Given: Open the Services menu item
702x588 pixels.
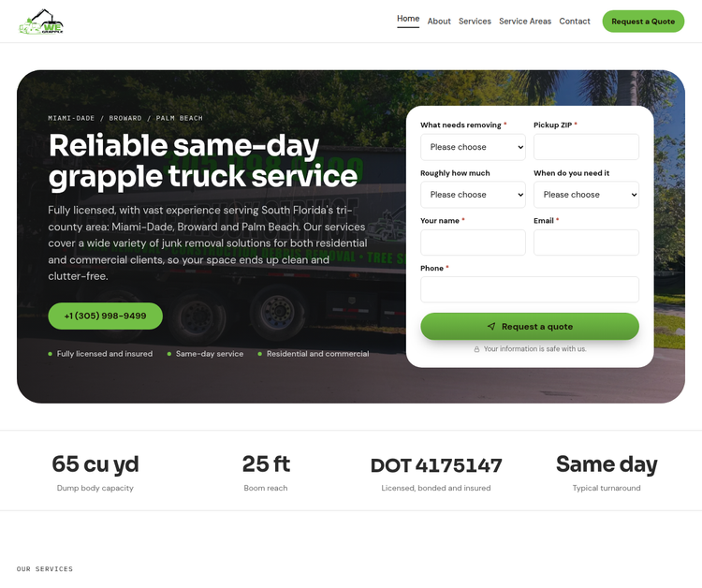Looking at the screenshot, I should pos(475,22).
